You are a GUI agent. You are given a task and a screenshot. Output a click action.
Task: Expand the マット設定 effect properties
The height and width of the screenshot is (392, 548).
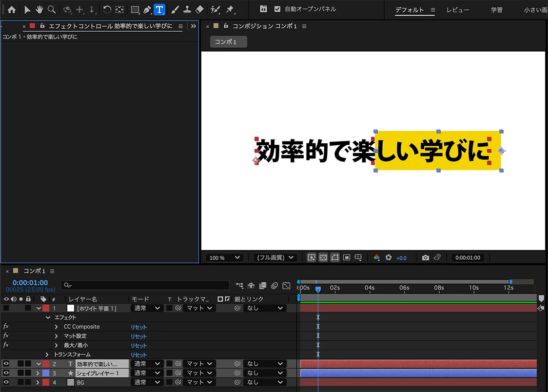[56, 336]
